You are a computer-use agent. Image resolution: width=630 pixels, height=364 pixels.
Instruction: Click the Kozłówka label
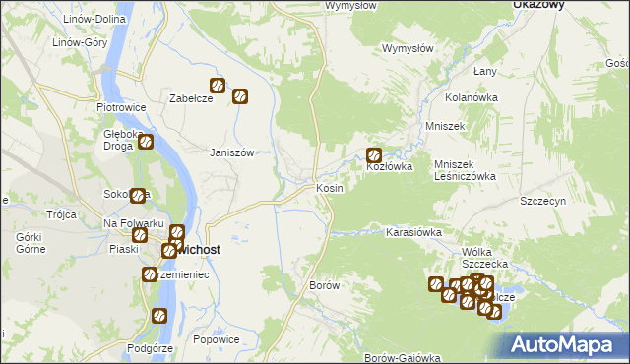pos(390,166)
